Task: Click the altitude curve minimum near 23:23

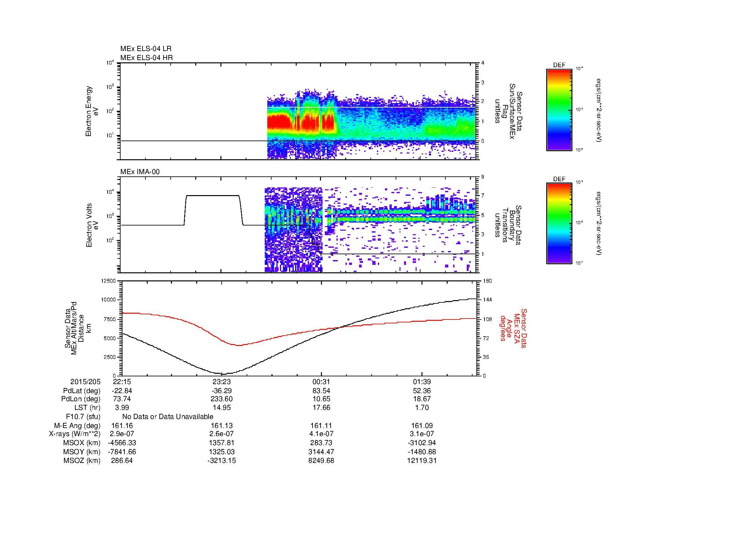Action: pos(223,374)
